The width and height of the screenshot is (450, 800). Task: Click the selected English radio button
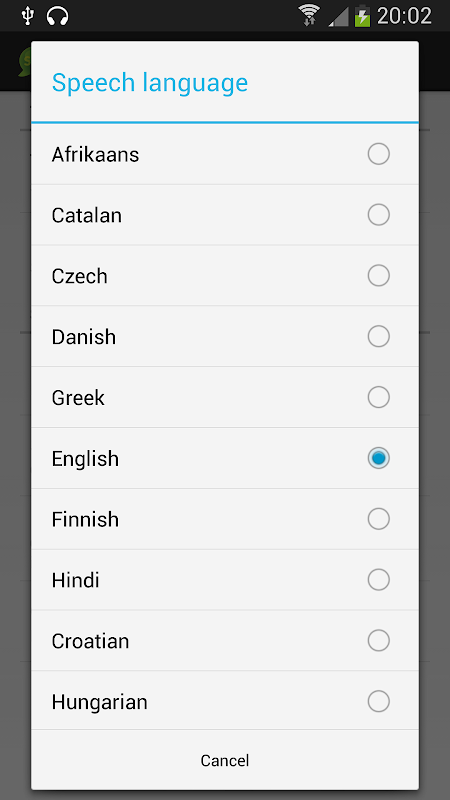point(379,458)
